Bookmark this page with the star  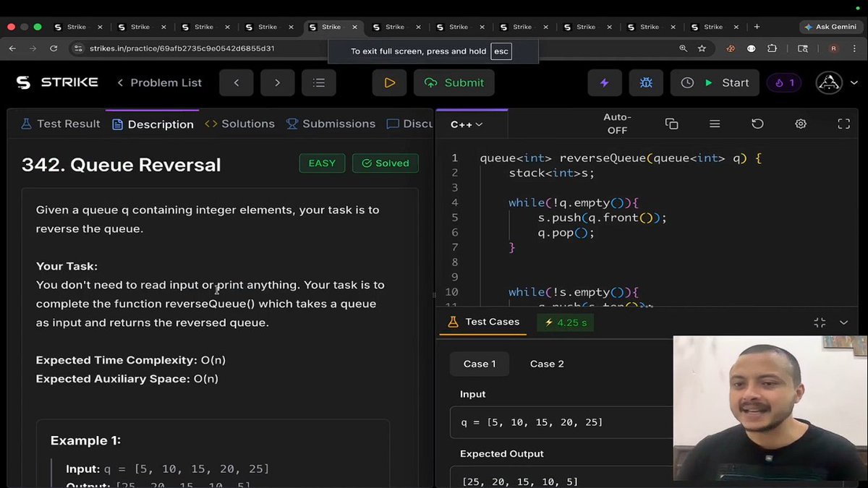(x=702, y=48)
